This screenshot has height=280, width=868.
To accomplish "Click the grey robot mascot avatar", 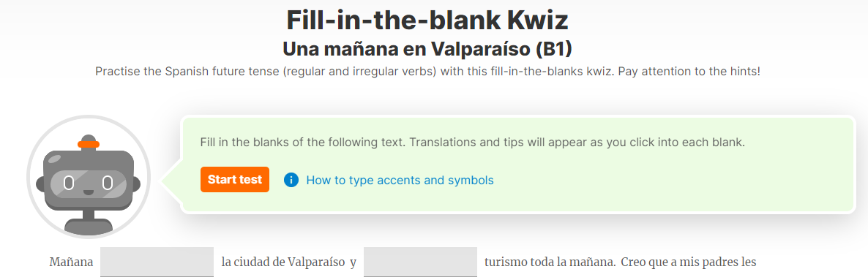I will pyautogui.click(x=89, y=177).
